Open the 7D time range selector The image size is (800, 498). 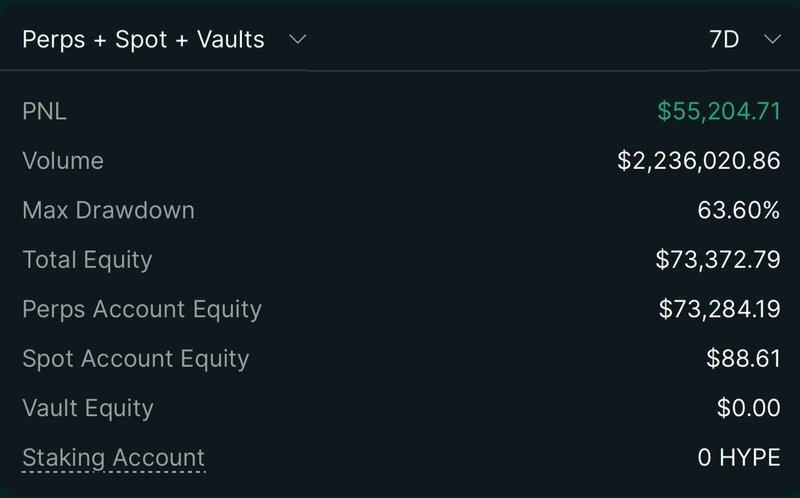click(x=724, y=40)
